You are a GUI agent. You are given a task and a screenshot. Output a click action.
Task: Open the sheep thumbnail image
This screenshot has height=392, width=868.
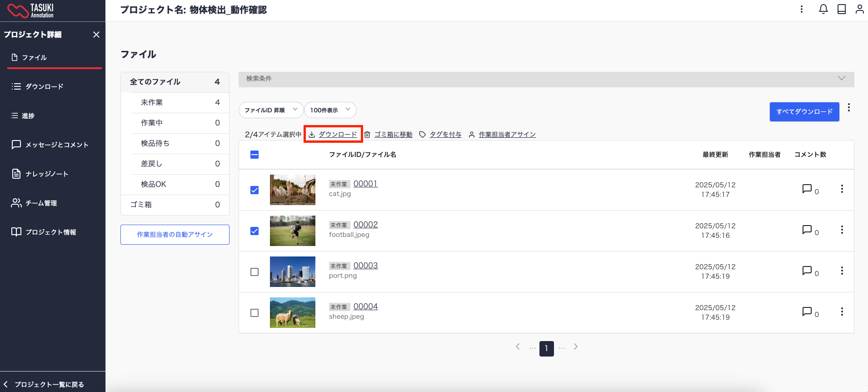click(293, 312)
